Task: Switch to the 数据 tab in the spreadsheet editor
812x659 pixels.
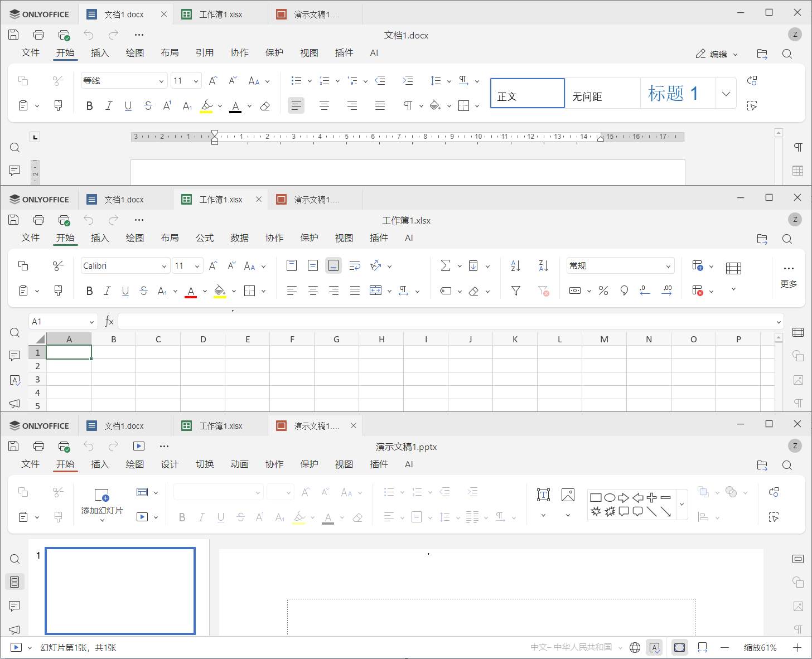Action: pyautogui.click(x=239, y=238)
